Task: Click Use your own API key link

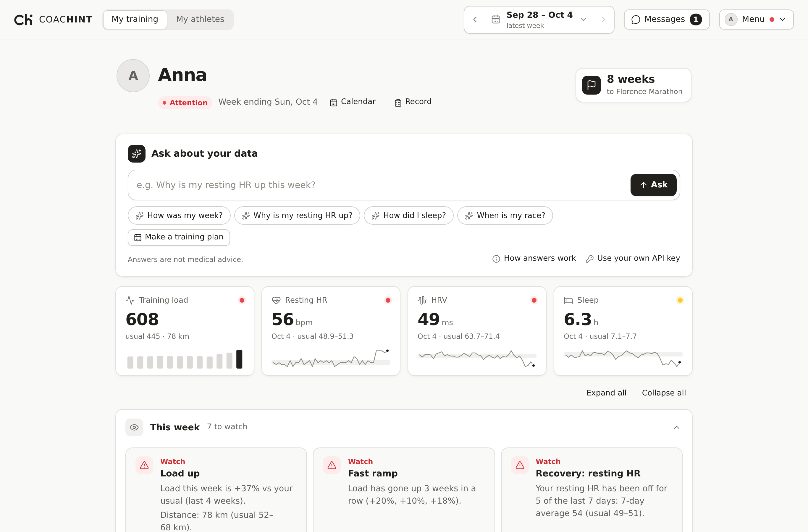Action: click(x=633, y=259)
